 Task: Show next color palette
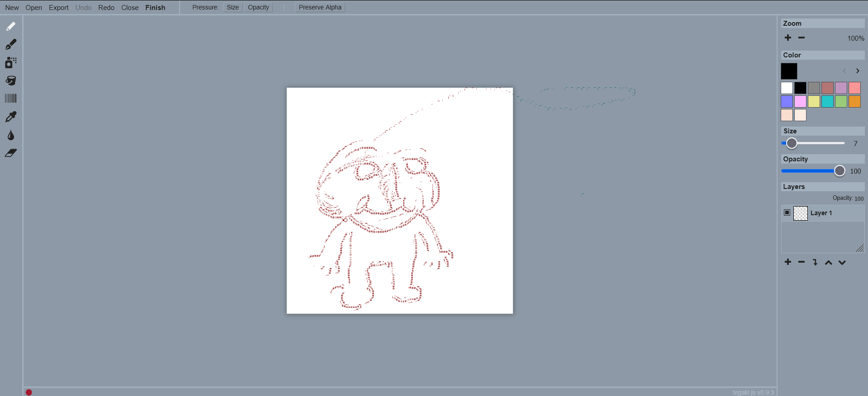click(858, 71)
